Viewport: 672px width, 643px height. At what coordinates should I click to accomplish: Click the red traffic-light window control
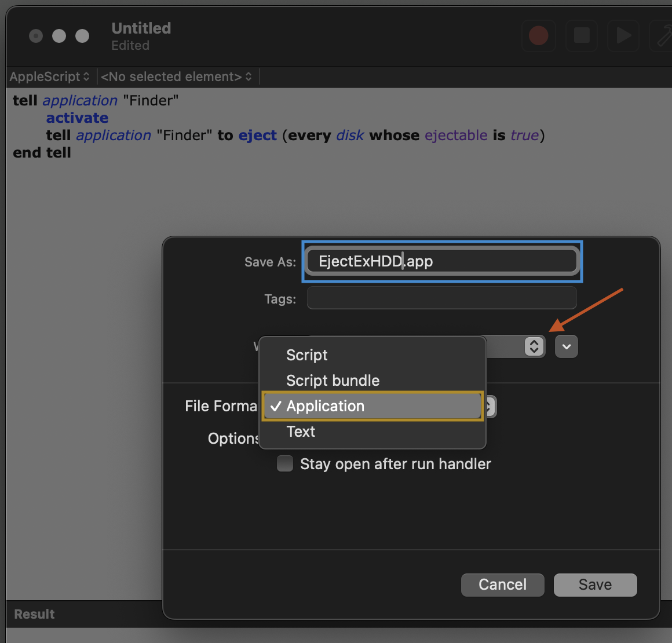59,36
